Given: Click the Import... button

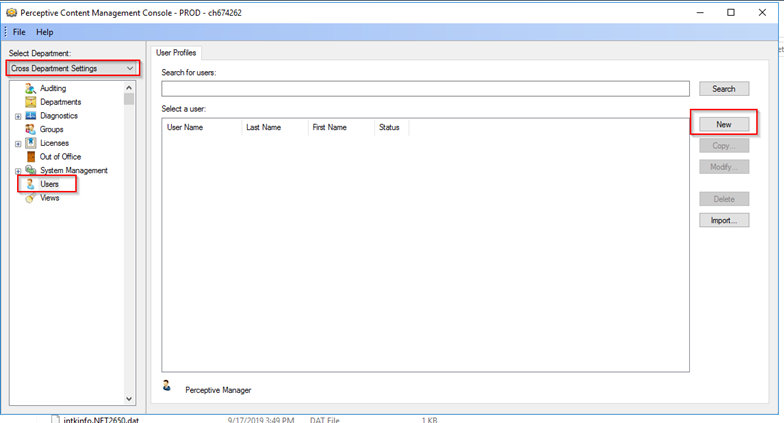Looking at the screenshot, I should click(x=724, y=220).
